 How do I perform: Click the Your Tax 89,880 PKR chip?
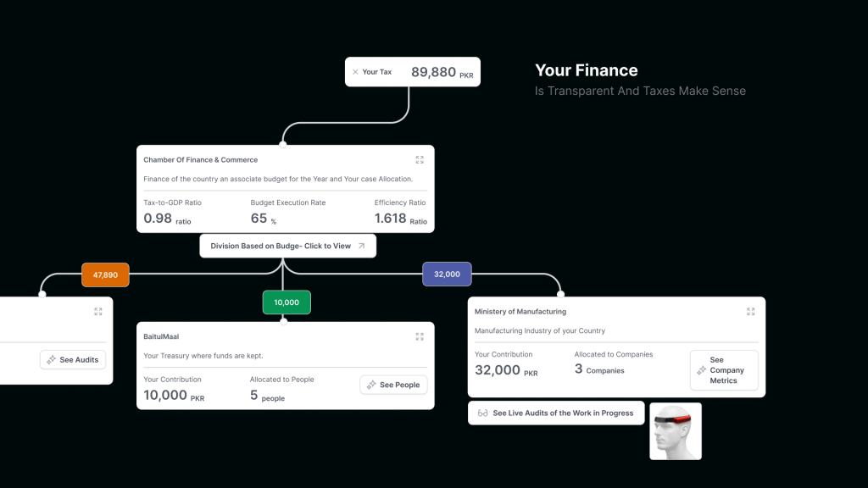[413, 72]
